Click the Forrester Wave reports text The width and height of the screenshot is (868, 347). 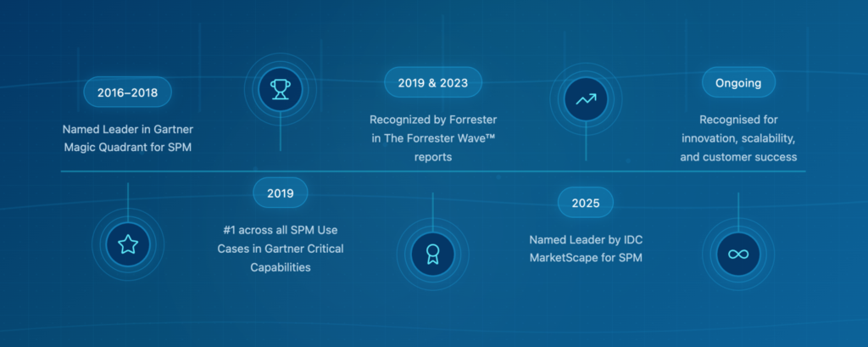click(432, 138)
